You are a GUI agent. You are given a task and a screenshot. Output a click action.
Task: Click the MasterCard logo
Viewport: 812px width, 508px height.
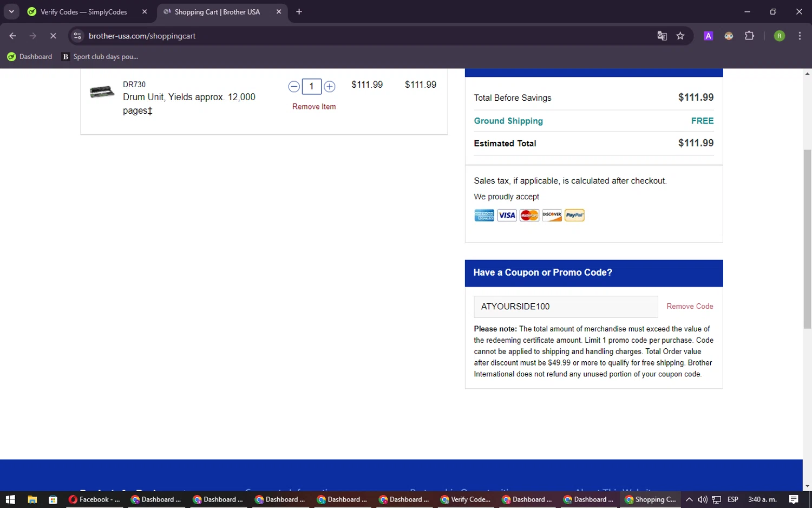(x=529, y=216)
